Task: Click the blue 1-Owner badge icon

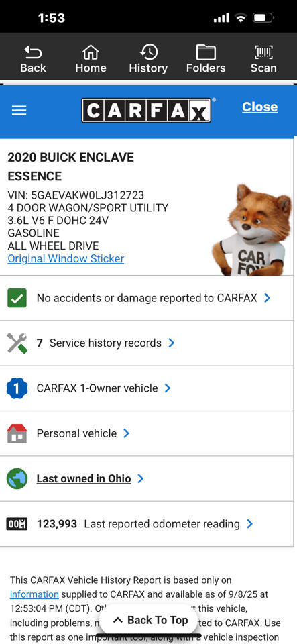Action: (17, 388)
